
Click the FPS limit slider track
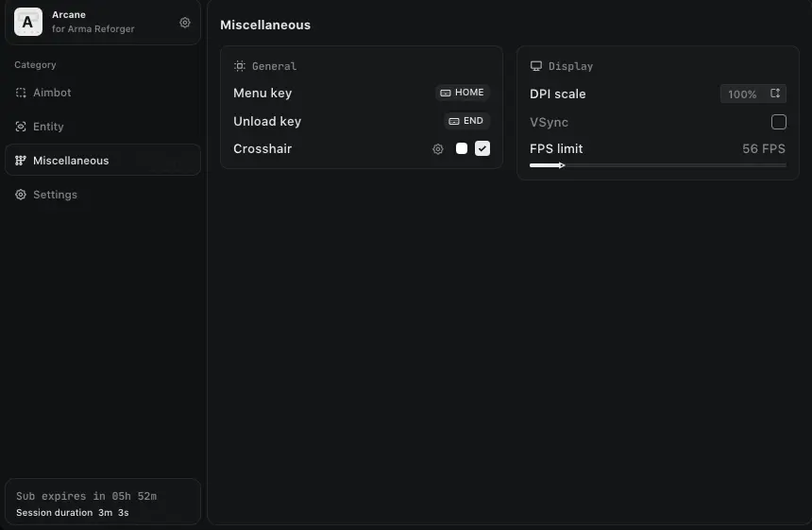click(661, 165)
